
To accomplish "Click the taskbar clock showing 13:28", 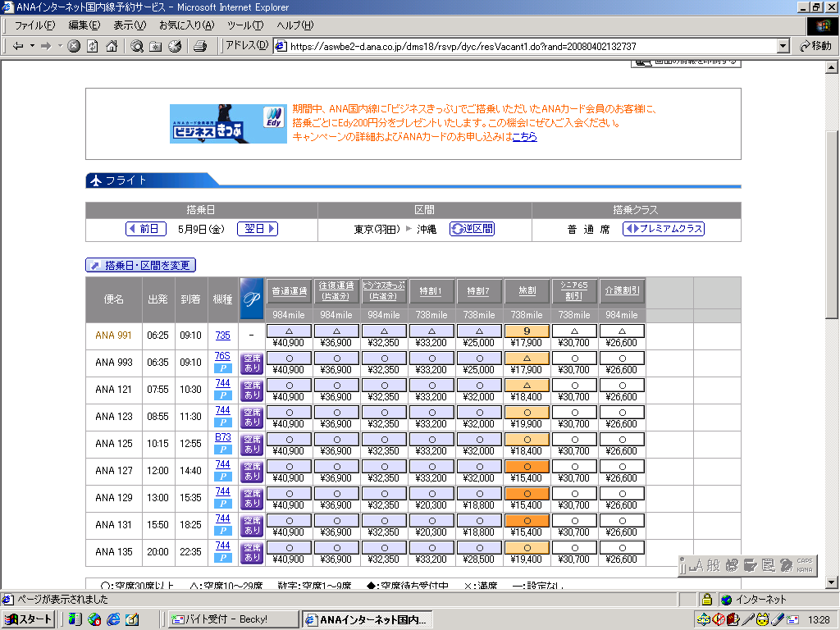I will pos(819,620).
